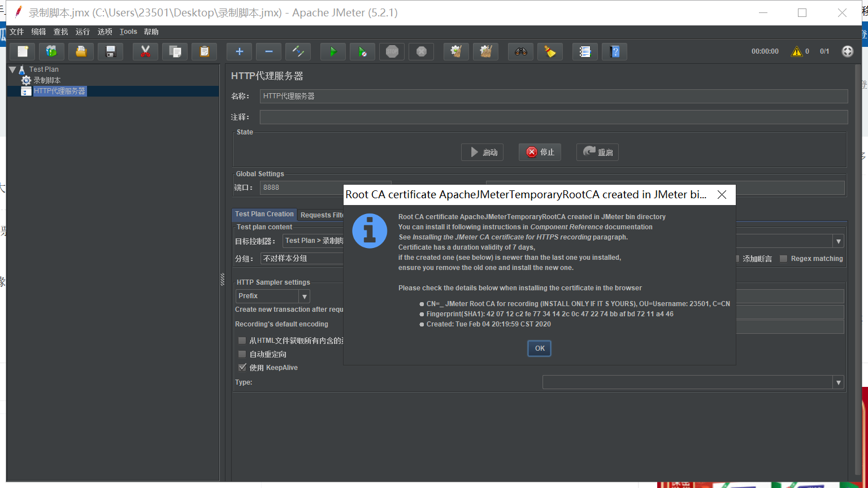The width and height of the screenshot is (868, 488).
Task: Click the Shutdown test toolbar icon
Action: click(x=422, y=51)
